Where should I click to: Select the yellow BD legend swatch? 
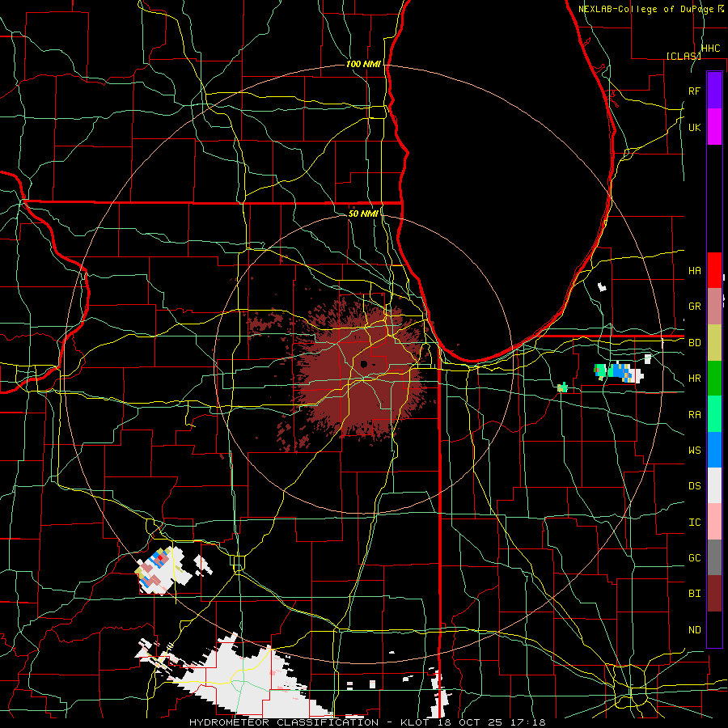click(x=714, y=343)
